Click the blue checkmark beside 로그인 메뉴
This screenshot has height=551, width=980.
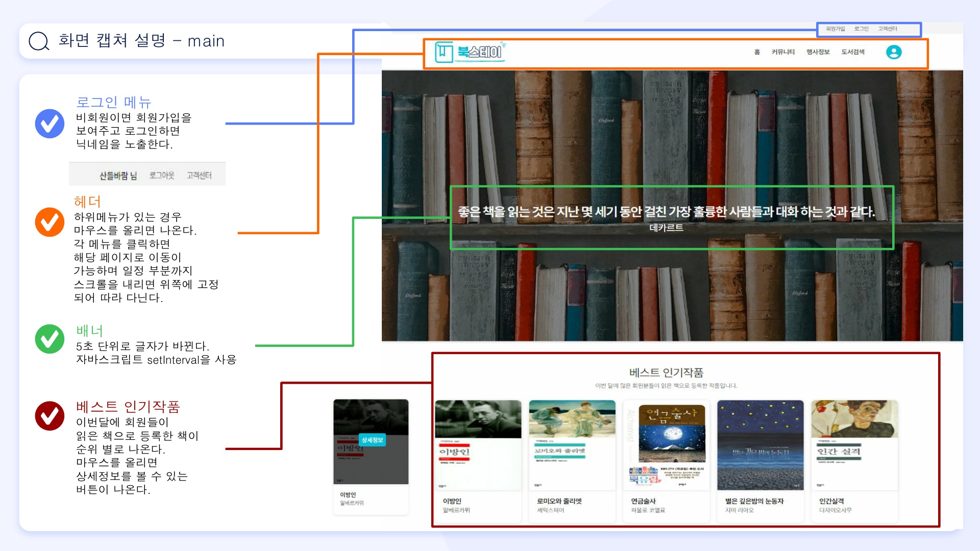[x=50, y=123]
